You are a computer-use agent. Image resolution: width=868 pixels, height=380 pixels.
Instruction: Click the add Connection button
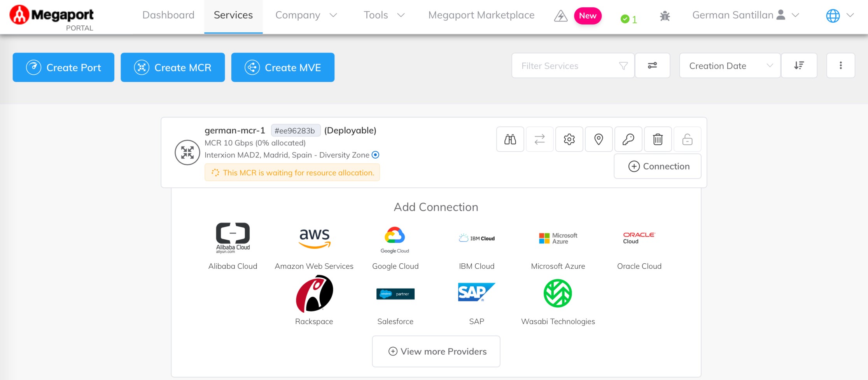(658, 166)
